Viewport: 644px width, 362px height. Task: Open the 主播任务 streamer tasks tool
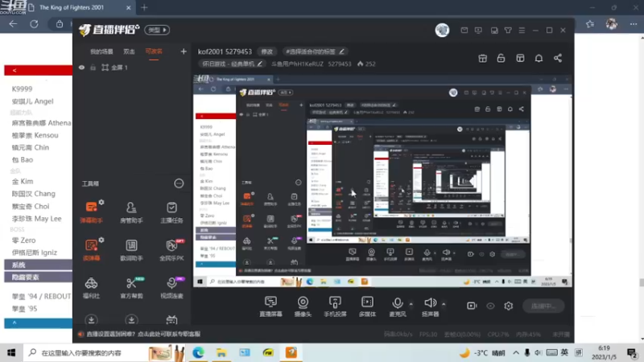point(171,212)
